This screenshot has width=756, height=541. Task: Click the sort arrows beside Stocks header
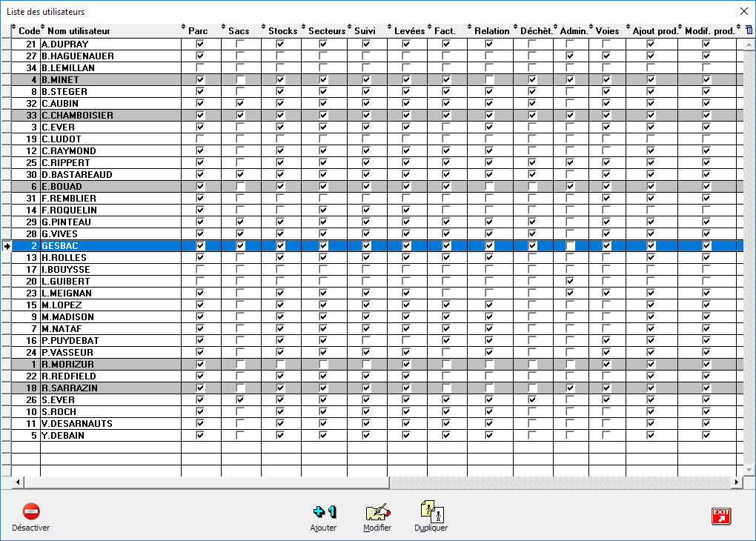click(264, 30)
